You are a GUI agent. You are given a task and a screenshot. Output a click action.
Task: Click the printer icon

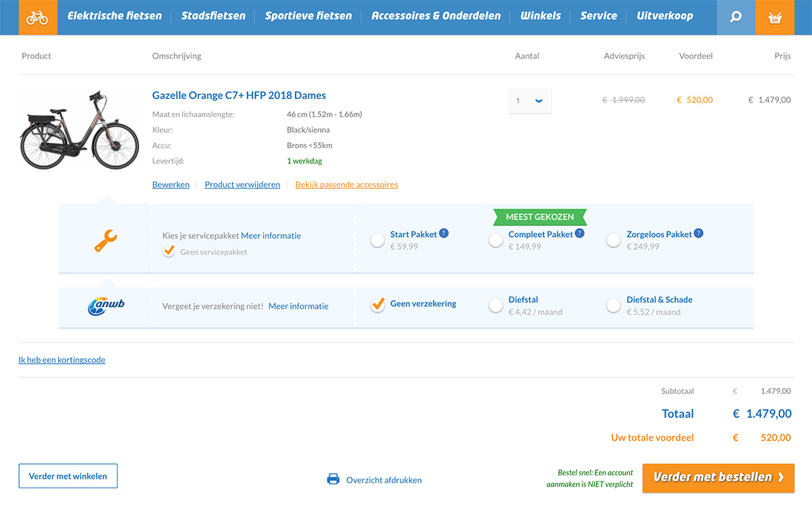333,479
